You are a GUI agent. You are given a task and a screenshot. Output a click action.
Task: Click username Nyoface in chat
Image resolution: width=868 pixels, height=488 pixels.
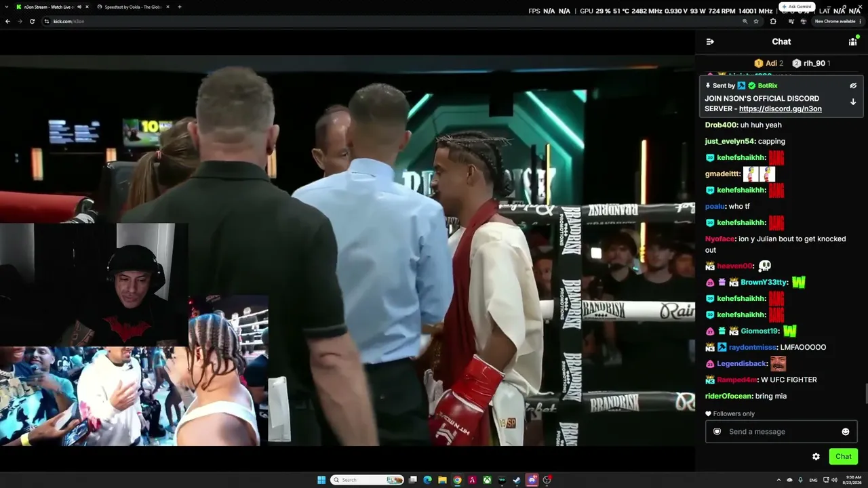(719, 239)
